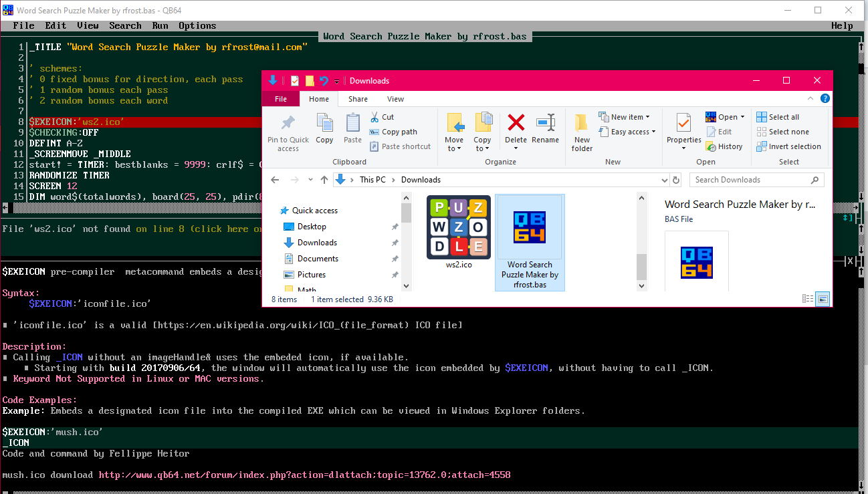Click new folder icon in Explorer title bar
Viewport: 868px width, 494px height.
click(x=310, y=80)
